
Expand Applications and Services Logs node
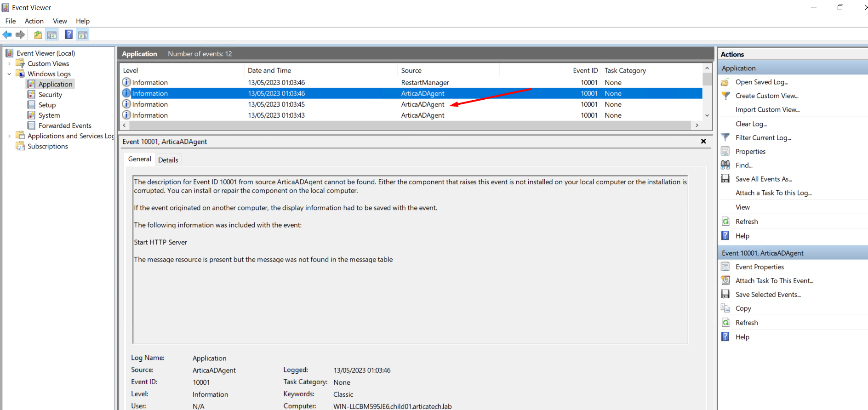[9, 136]
